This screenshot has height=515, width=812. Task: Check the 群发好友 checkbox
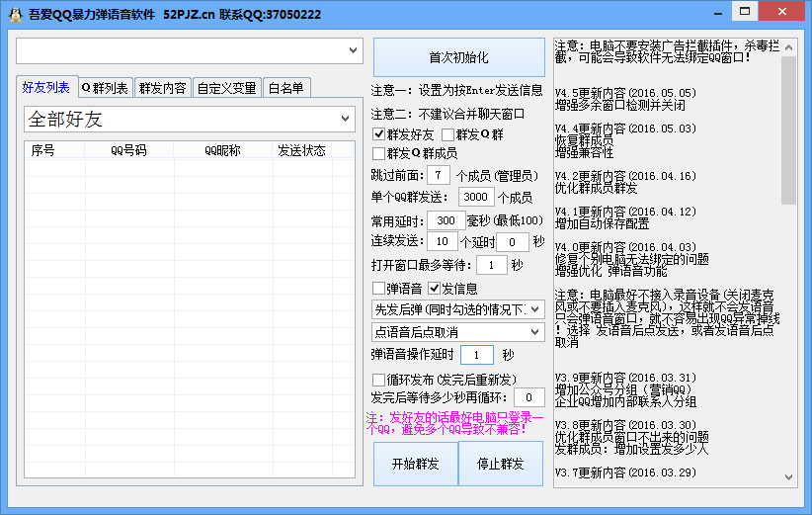point(379,134)
